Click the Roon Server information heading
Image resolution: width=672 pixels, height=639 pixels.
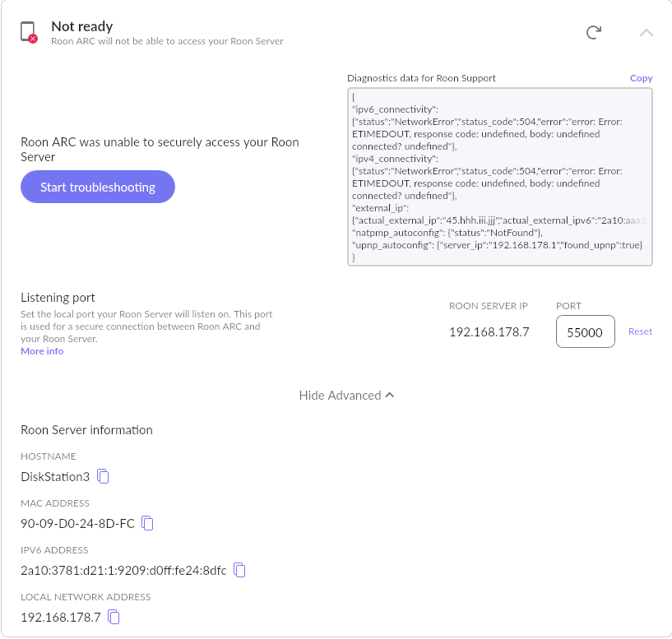click(x=86, y=429)
